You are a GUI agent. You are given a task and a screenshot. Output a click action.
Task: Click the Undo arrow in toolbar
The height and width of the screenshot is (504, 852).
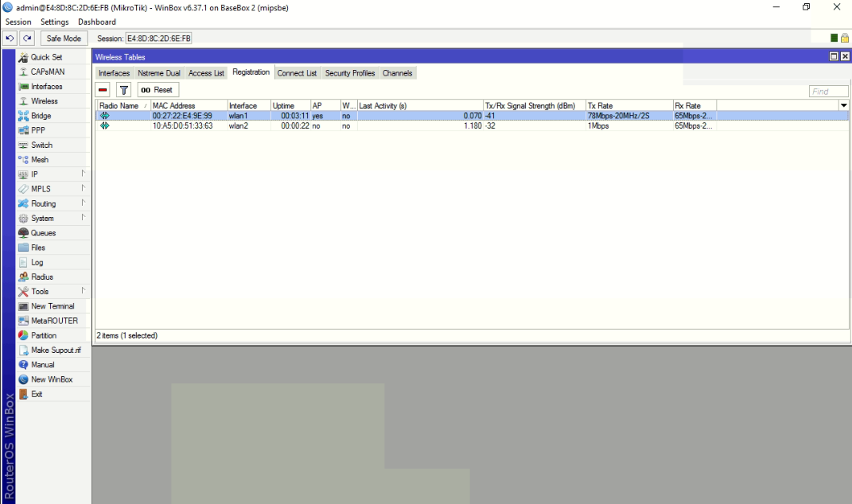(x=10, y=39)
